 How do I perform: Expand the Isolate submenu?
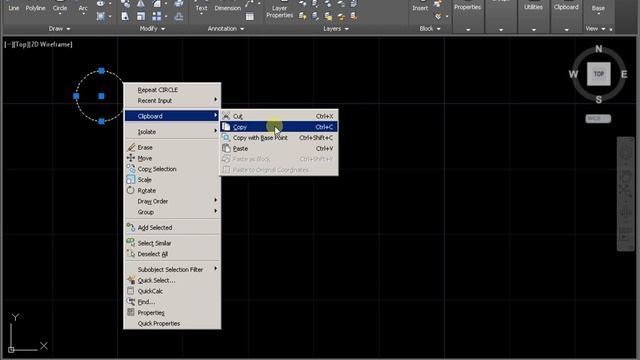tap(172, 132)
